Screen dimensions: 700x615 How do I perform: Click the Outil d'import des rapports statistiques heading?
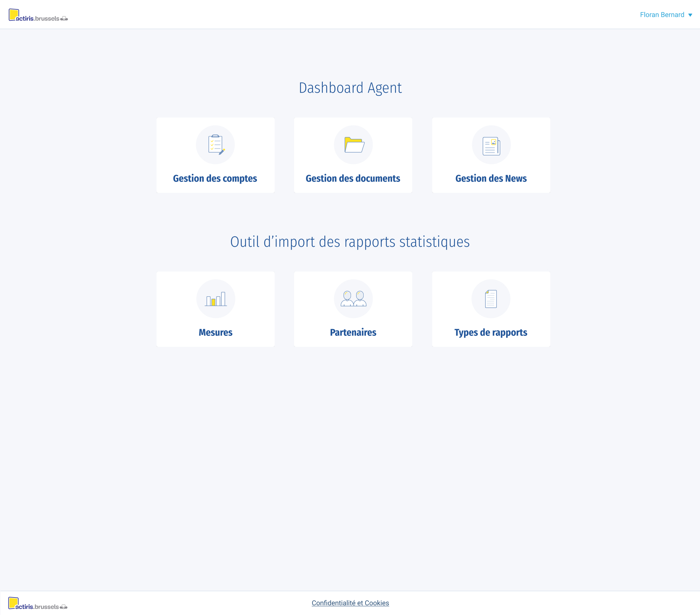click(350, 242)
